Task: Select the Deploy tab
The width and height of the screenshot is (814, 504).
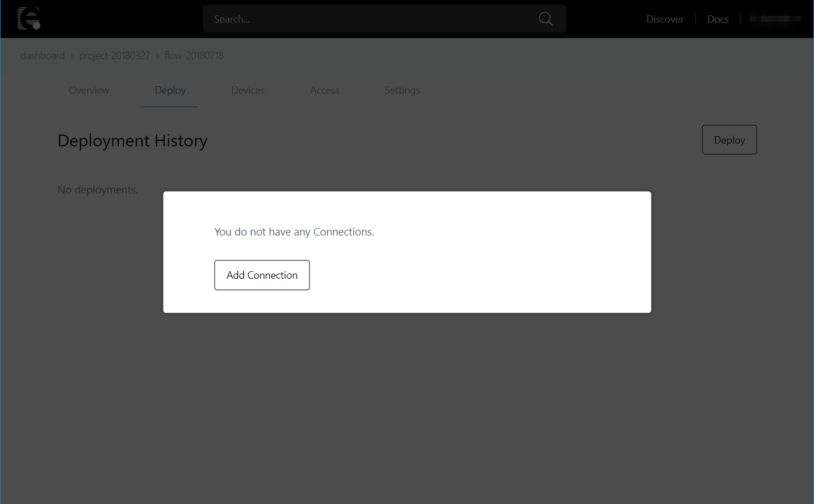Action: [170, 90]
